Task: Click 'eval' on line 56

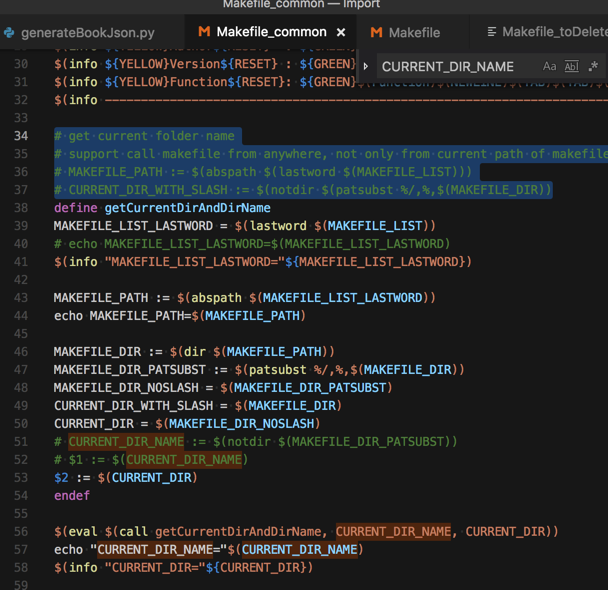Action: 83,531
